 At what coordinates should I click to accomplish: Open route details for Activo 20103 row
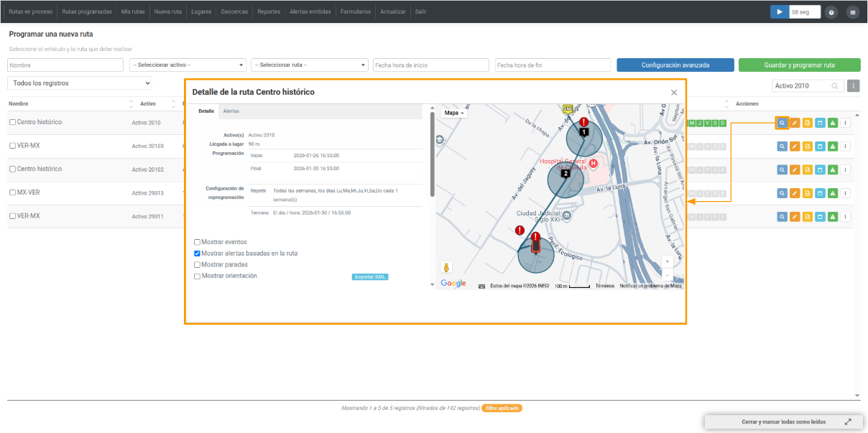[x=782, y=146]
